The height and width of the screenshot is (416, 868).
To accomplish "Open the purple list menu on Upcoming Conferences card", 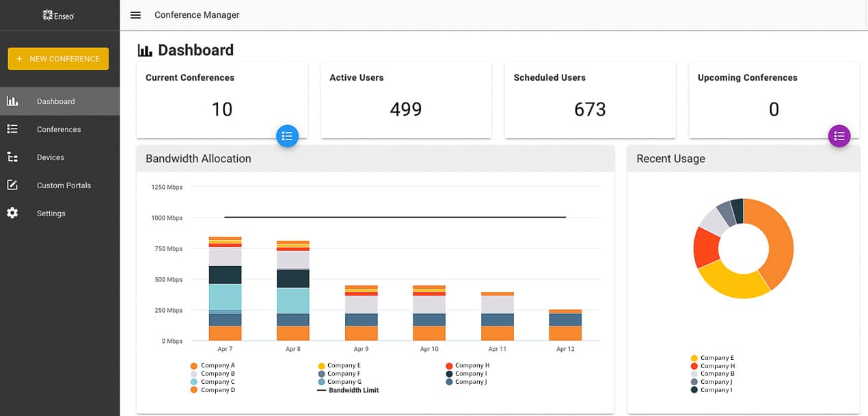I will 839,135.
